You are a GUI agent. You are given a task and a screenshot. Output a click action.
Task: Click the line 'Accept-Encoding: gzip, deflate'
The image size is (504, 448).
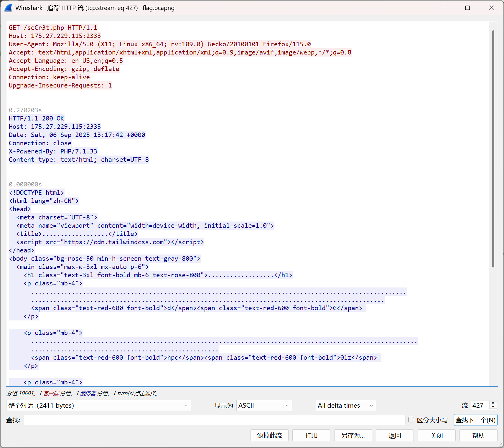coord(64,69)
